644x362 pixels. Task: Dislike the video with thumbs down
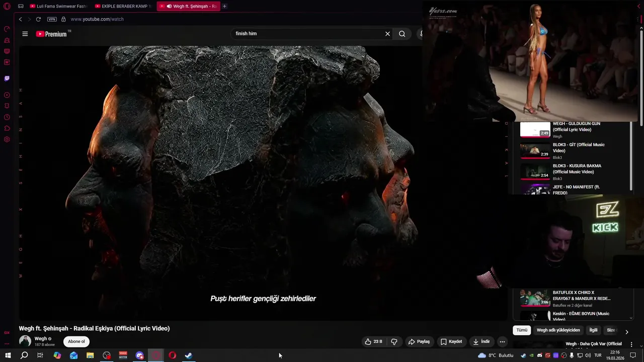pyautogui.click(x=394, y=342)
